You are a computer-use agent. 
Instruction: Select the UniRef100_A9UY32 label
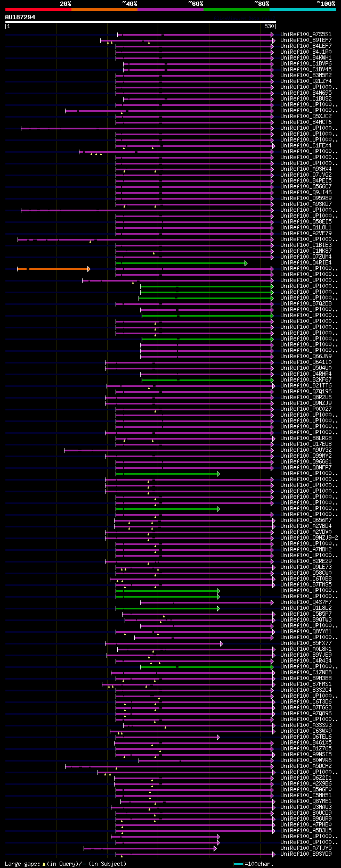point(306,450)
